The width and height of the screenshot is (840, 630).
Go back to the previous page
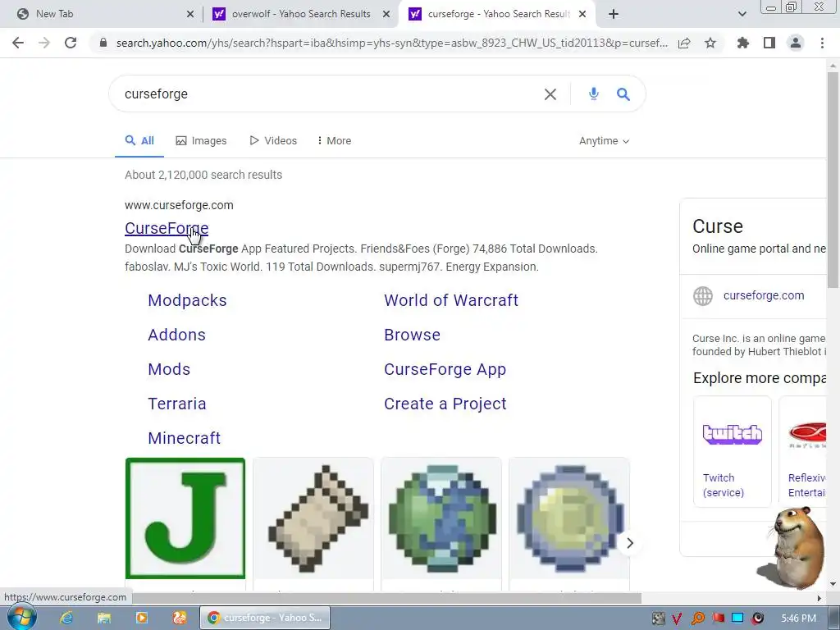coord(18,43)
